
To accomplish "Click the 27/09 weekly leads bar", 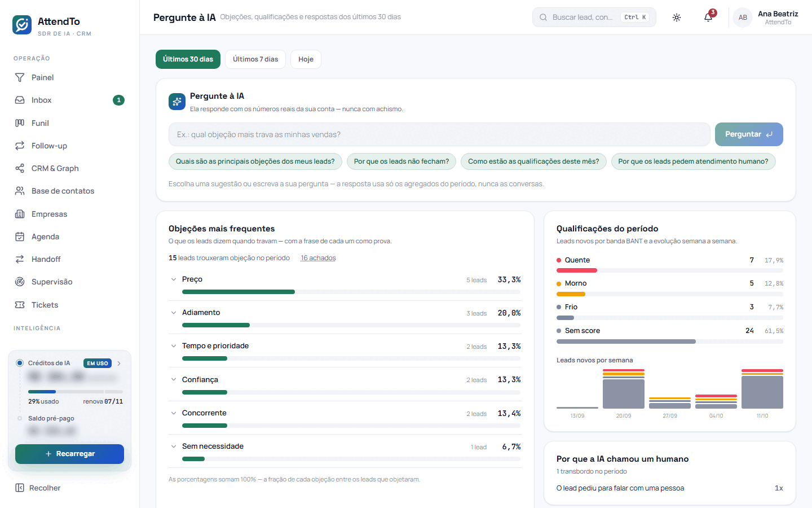I will click(x=670, y=403).
